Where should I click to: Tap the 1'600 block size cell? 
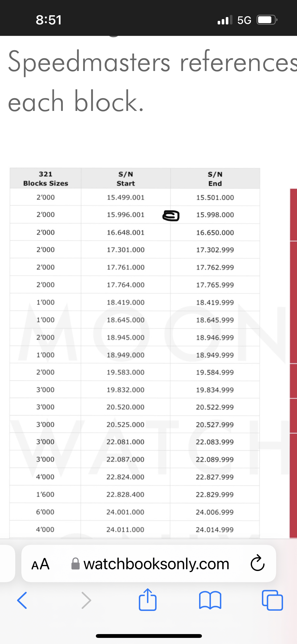coord(45,494)
